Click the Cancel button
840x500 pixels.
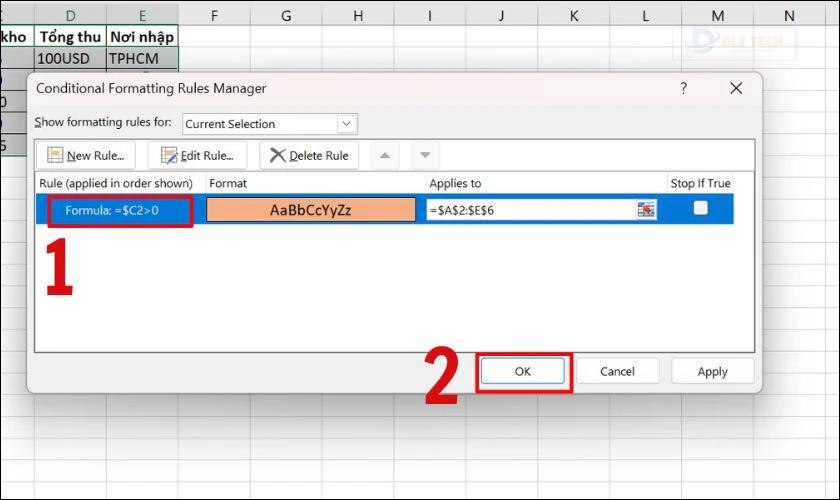pyautogui.click(x=617, y=371)
